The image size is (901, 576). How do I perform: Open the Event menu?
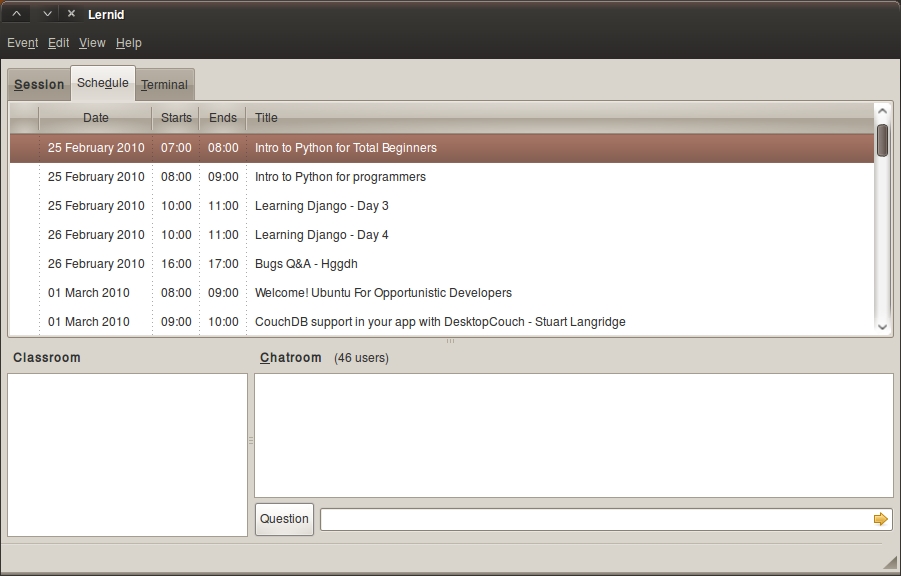pos(22,43)
